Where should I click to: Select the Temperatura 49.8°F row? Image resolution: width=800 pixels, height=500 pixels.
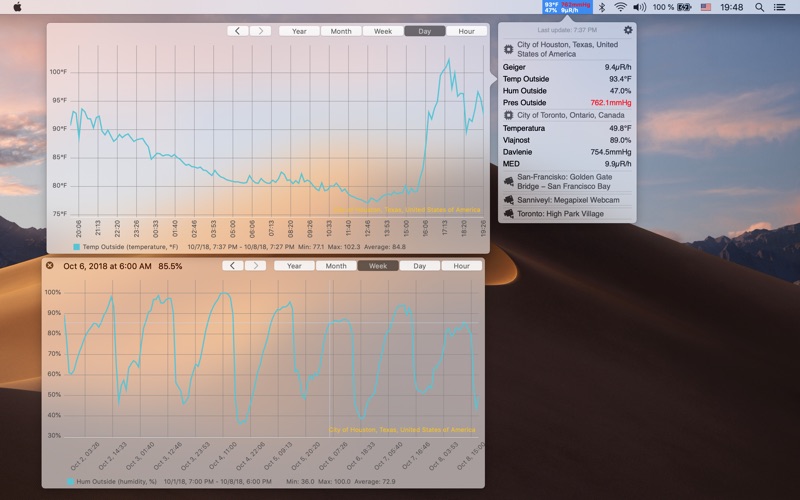567,128
